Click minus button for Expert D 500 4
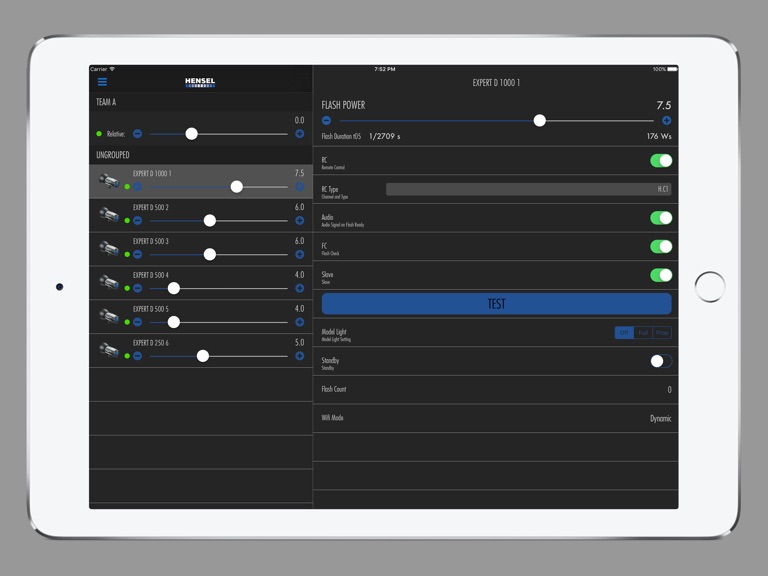The width and height of the screenshot is (768, 576). click(138, 288)
